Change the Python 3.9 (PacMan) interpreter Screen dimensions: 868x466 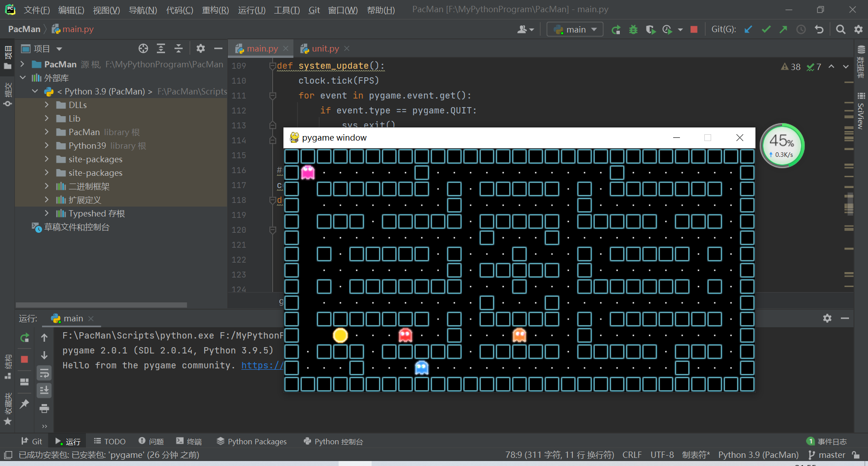click(758, 455)
